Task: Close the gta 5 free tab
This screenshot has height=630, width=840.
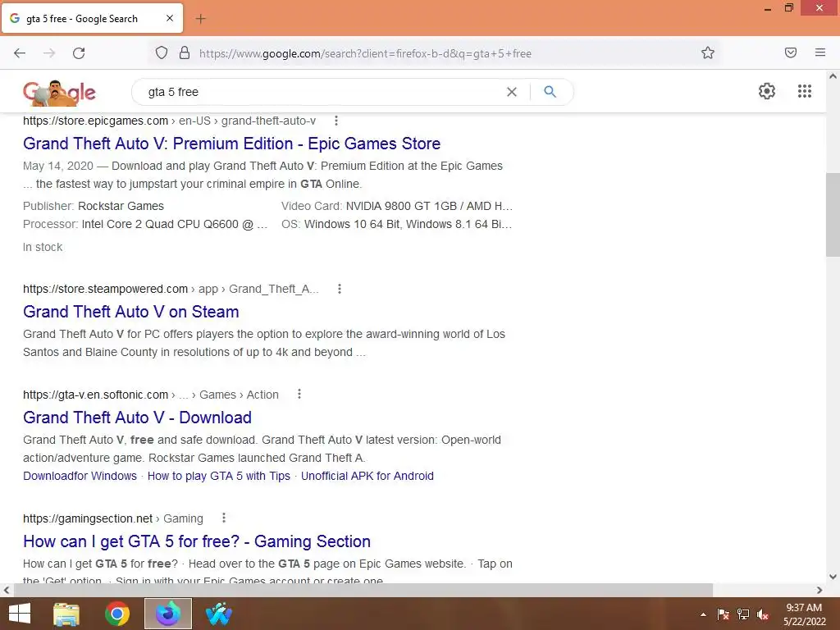Action: point(170,18)
